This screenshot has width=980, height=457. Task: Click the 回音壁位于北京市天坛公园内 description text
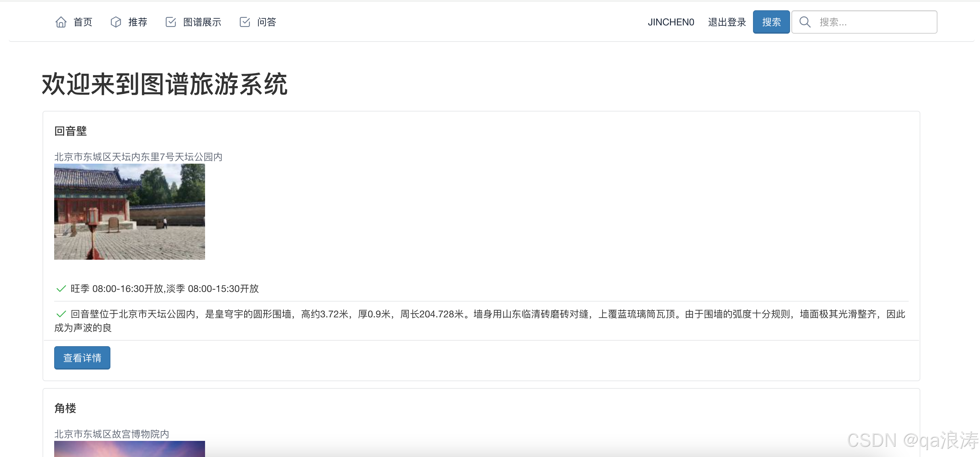(479, 321)
